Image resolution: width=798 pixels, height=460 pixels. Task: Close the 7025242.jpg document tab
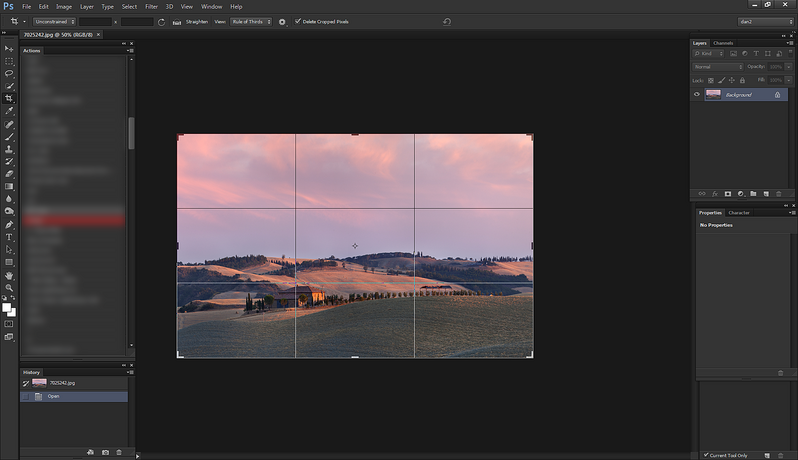point(99,35)
